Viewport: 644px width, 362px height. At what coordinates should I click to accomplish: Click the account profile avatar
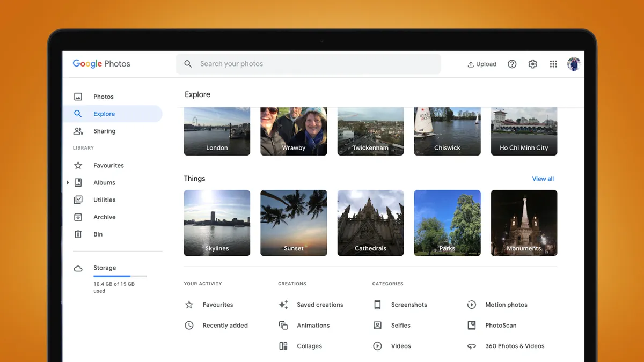(574, 64)
